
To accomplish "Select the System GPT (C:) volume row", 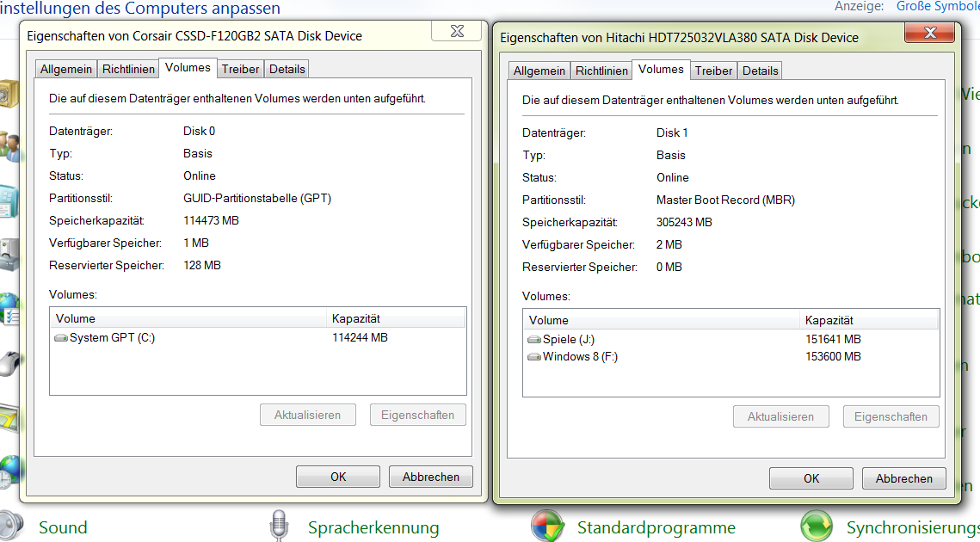I will click(258, 337).
